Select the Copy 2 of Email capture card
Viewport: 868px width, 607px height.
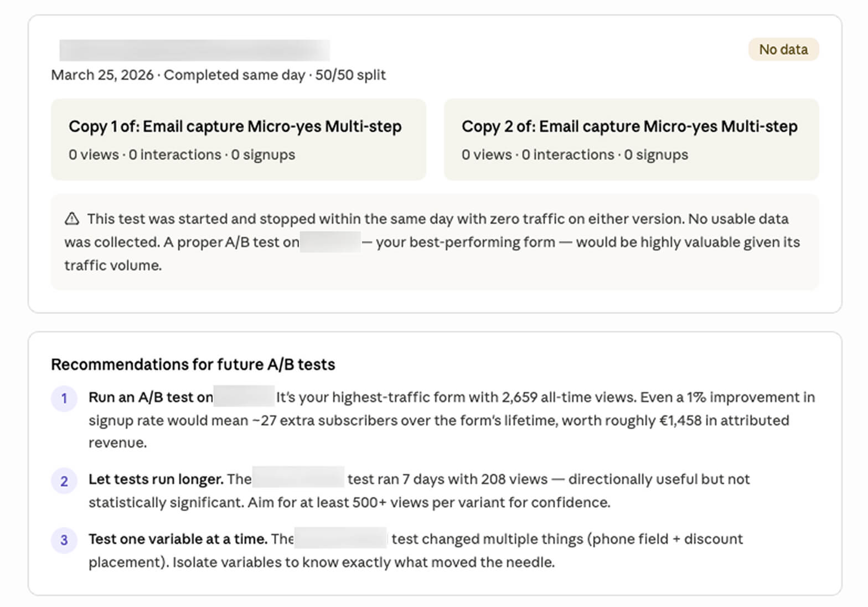pyautogui.click(x=631, y=140)
